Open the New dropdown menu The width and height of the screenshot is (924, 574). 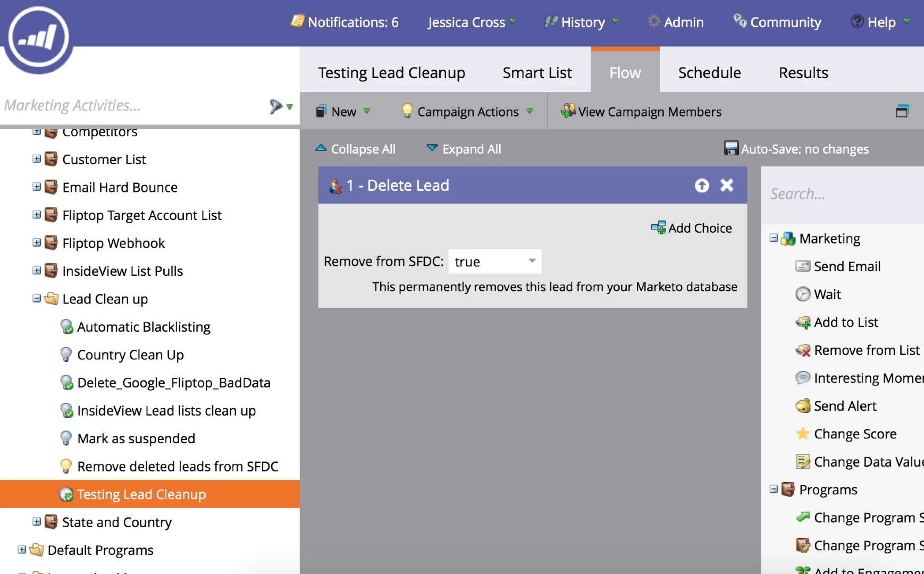coord(343,112)
